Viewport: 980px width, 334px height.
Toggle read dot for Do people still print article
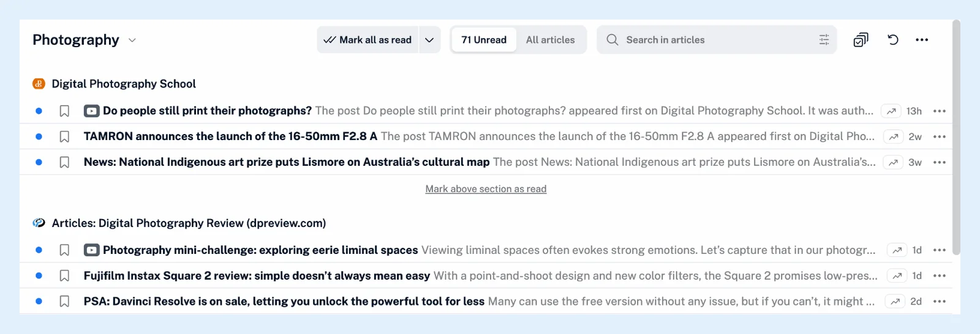[x=39, y=111]
